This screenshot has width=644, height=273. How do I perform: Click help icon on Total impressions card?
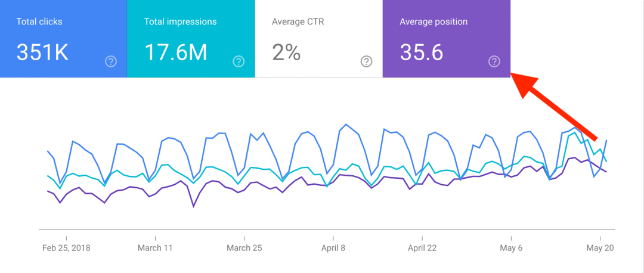pos(239,61)
